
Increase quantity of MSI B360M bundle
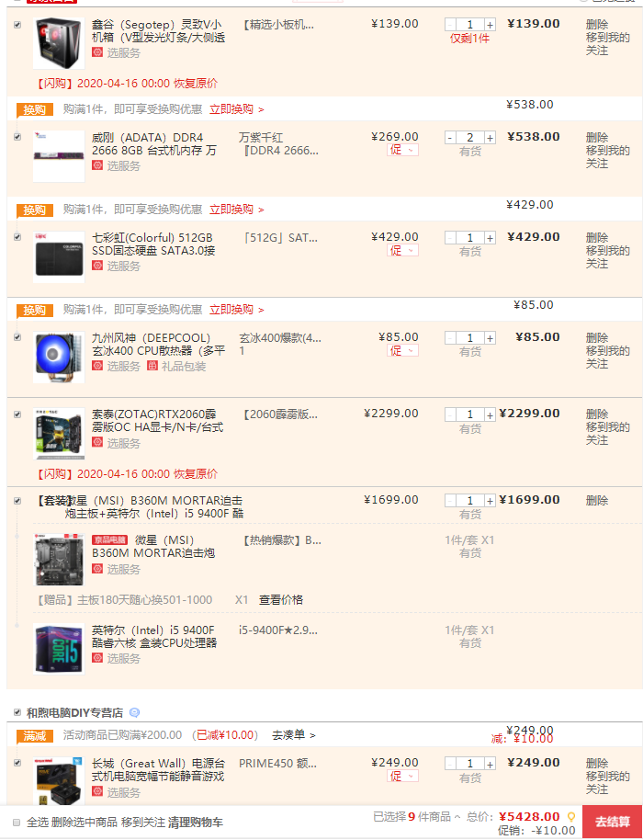[x=490, y=501]
